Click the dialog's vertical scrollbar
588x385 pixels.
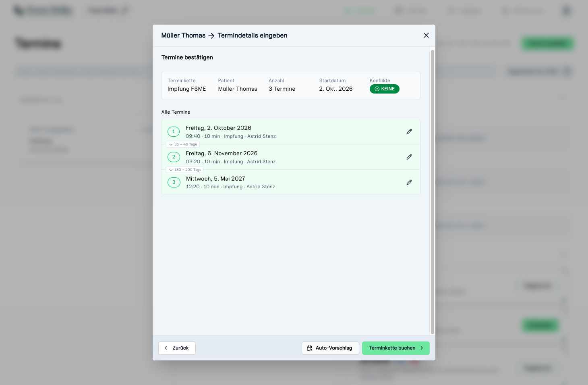coord(433,192)
